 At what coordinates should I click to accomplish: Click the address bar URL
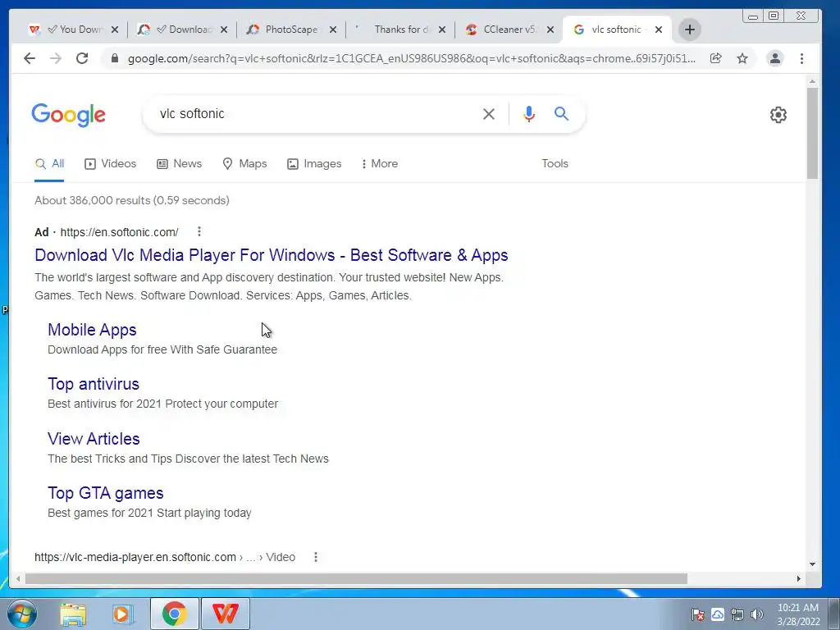pyautogui.click(x=412, y=58)
